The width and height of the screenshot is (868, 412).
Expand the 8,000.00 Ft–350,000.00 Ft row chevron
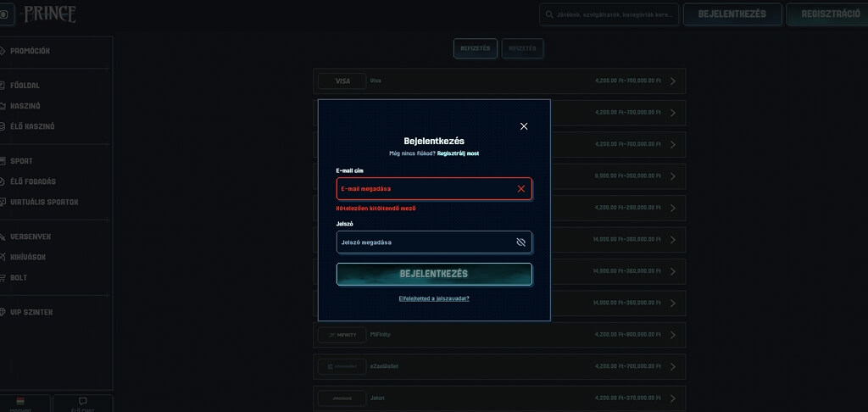pos(672,176)
